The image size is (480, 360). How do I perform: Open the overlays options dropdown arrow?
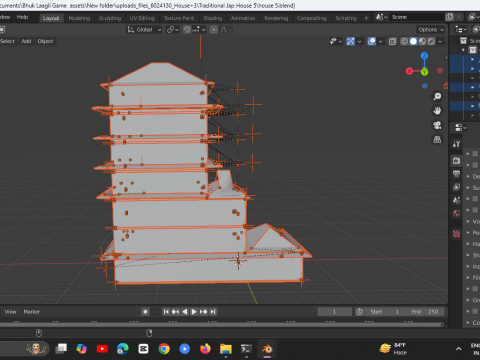pyautogui.click(x=380, y=41)
